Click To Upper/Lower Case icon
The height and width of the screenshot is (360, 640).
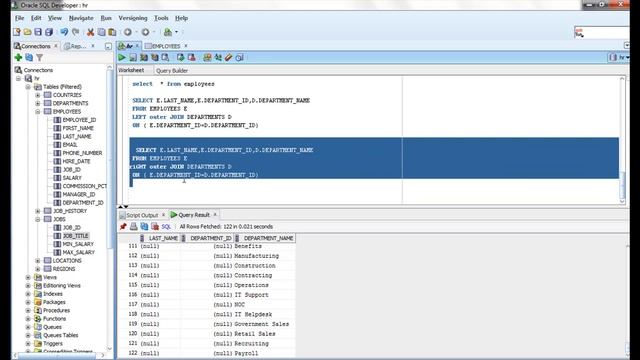click(x=218, y=58)
